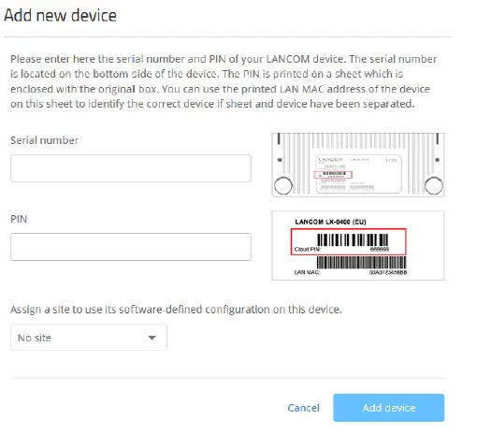Click the serial number instructions paragraph
Screen dimensions: 477x448
tap(224, 81)
